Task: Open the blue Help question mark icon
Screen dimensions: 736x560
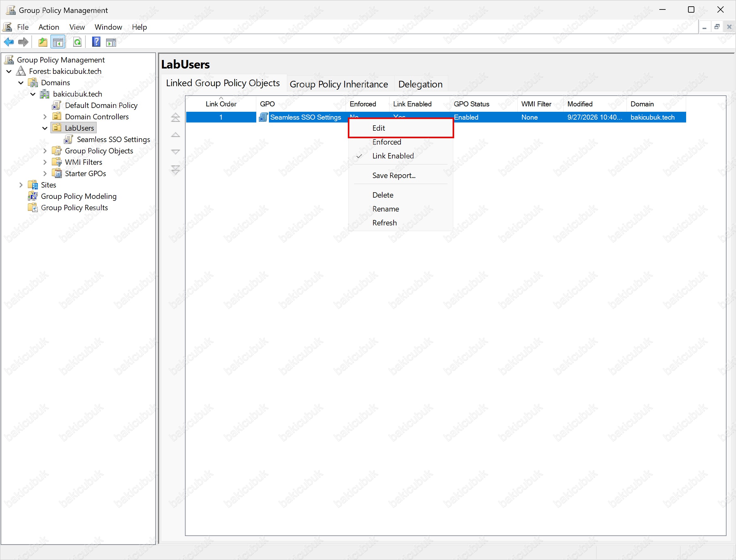Action: (x=96, y=42)
